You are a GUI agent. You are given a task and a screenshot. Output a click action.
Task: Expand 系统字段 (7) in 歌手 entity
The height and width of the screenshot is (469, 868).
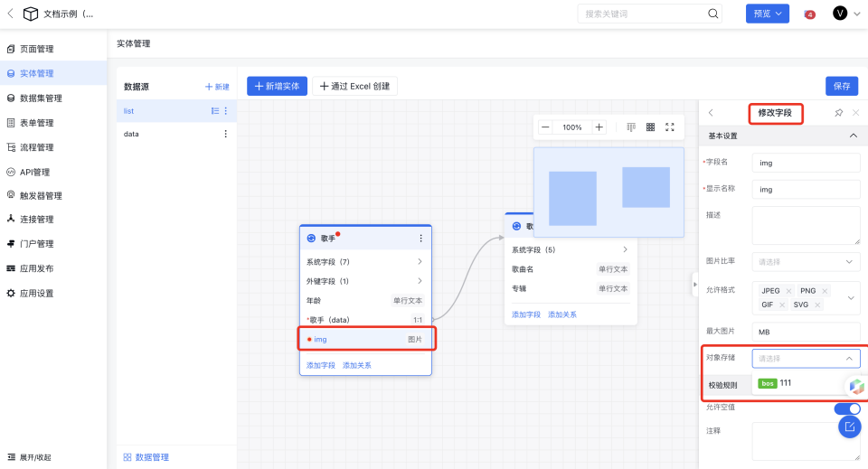click(419, 262)
